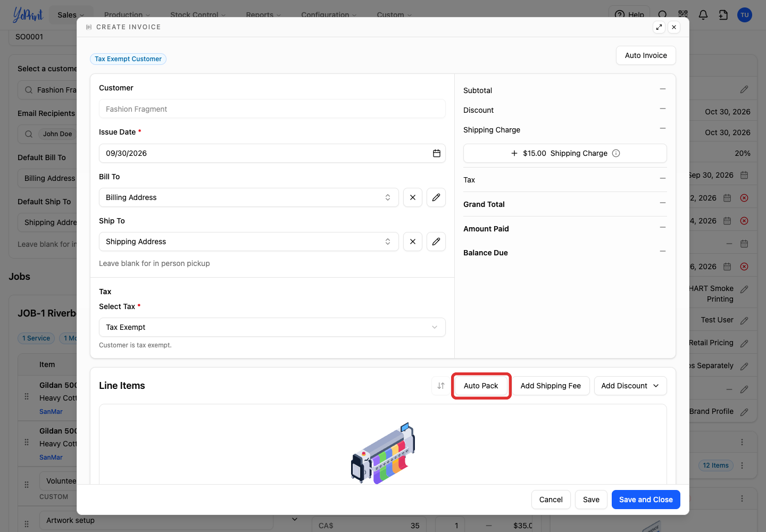The height and width of the screenshot is (532, 766).
Task: Edit the Ship To address pencil icon
Action: point(436,242)
